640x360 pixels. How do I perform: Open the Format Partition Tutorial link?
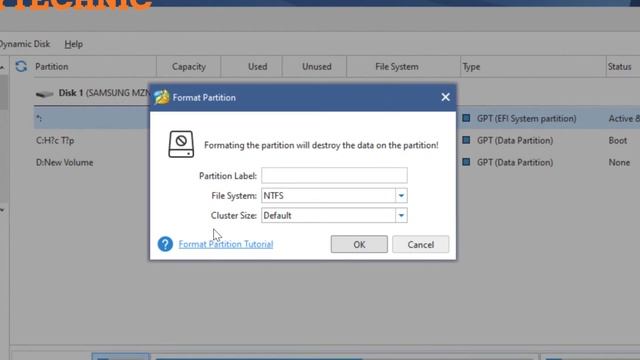226,244
